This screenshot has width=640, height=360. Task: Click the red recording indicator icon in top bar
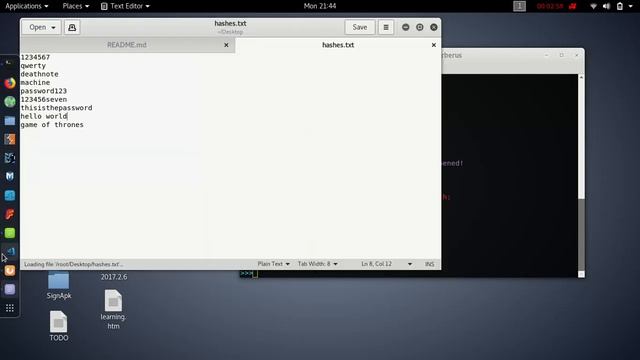pyautogui.click(x=573, y=6)
